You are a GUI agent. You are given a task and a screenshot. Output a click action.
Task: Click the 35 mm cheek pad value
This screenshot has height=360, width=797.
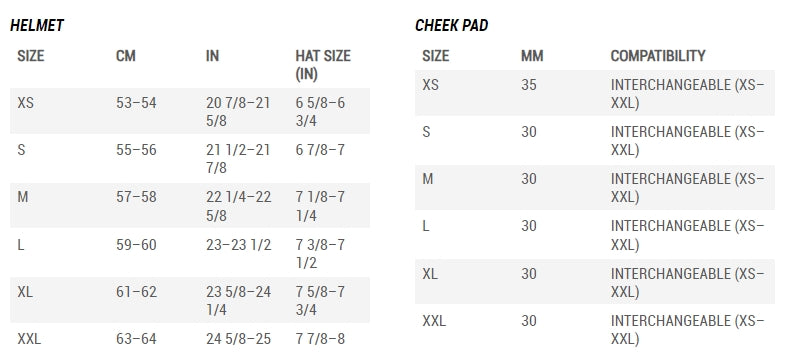(x=529, y=84)
